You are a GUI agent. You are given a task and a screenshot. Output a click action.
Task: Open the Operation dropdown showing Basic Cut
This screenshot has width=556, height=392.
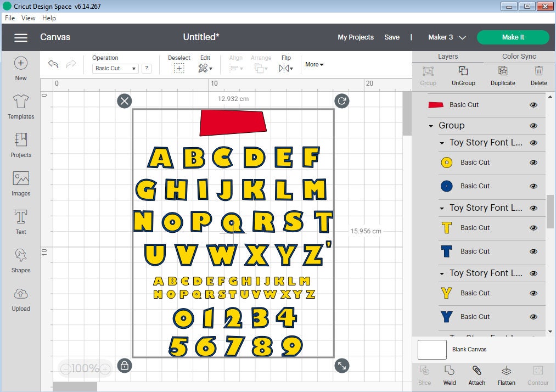click(x=115, y=67)
